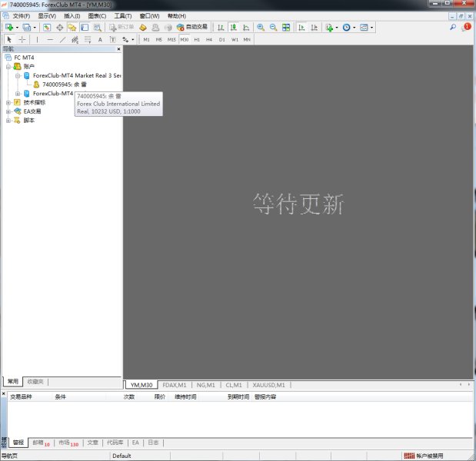Switch to the M30 timeframe button
This screenshot has height=461, width=476.
click(x=184, y=39)
